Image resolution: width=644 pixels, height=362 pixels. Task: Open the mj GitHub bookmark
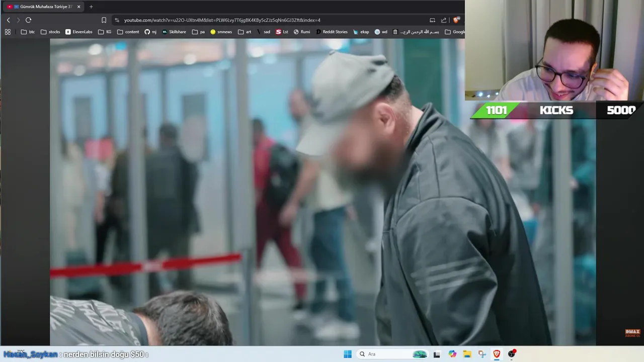150,32
